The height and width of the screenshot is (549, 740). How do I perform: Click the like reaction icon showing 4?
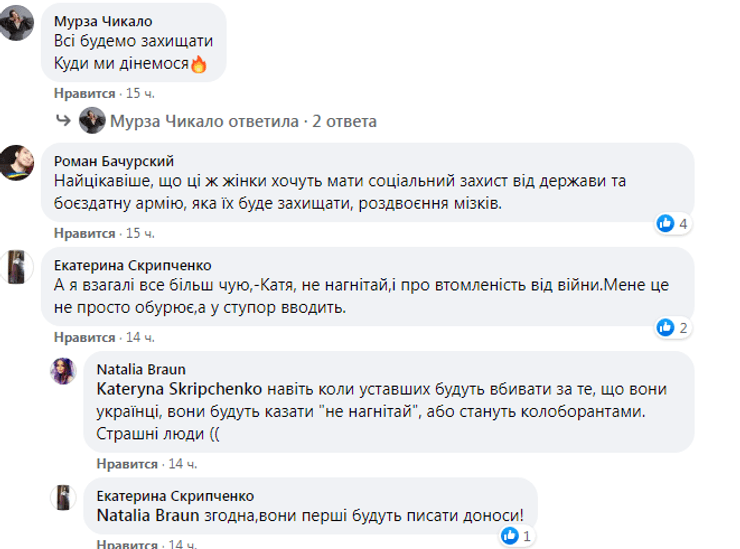point(665,223)
